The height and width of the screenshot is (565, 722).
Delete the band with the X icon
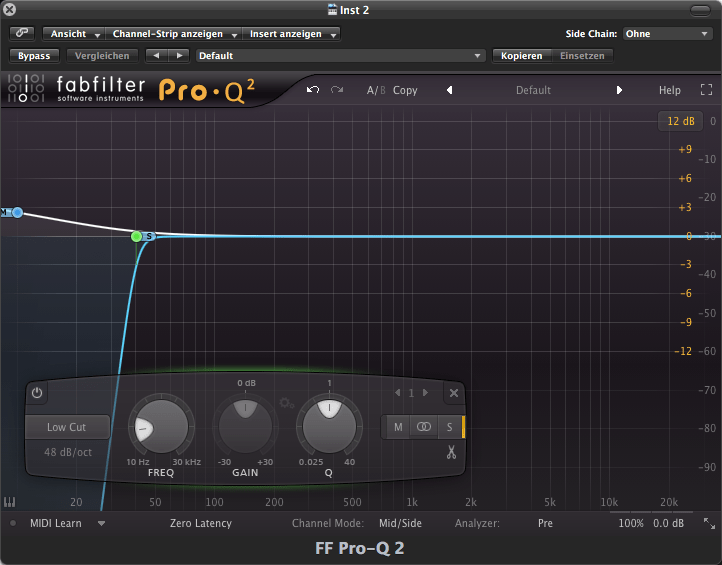coord(453,393)
